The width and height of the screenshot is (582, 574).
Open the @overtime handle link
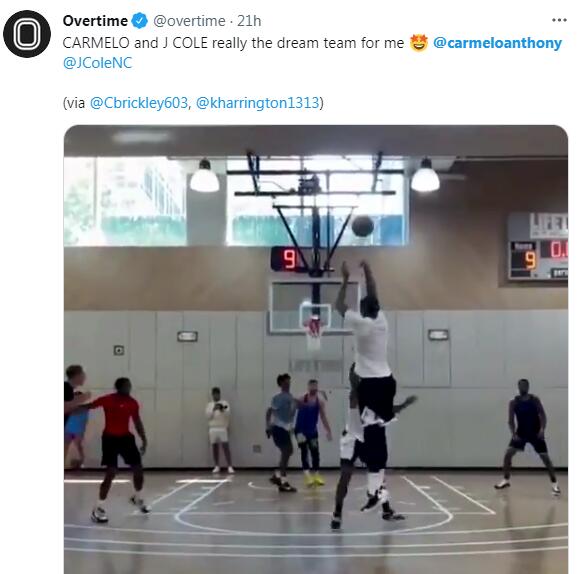[189, 21]
